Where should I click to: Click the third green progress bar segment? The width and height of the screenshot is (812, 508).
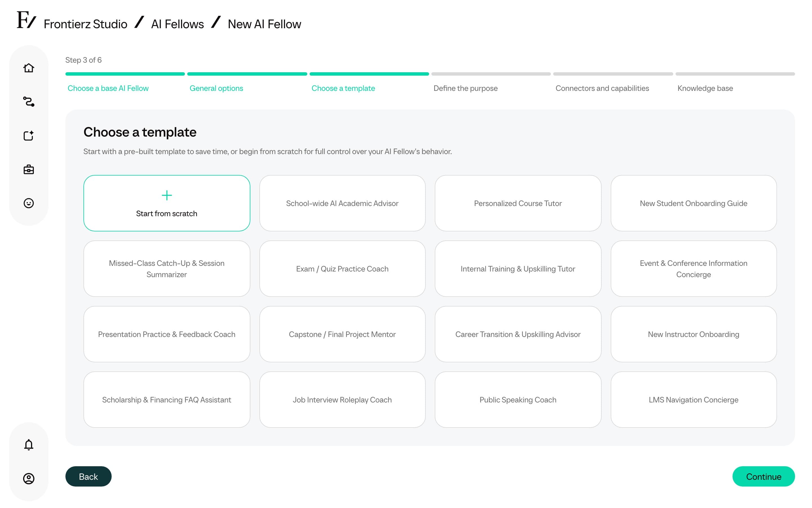click(369, 74)
